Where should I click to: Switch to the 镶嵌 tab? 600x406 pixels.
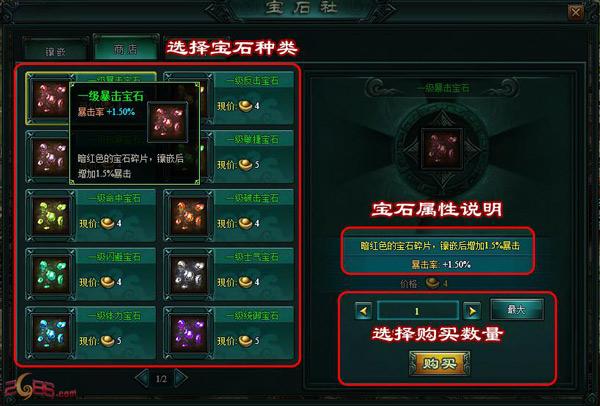point(56,50)
